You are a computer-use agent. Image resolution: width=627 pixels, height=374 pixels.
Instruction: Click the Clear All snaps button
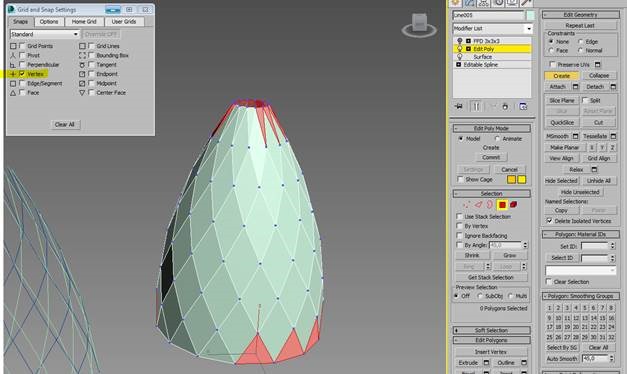pyautogui.click(x=65, y=124)
